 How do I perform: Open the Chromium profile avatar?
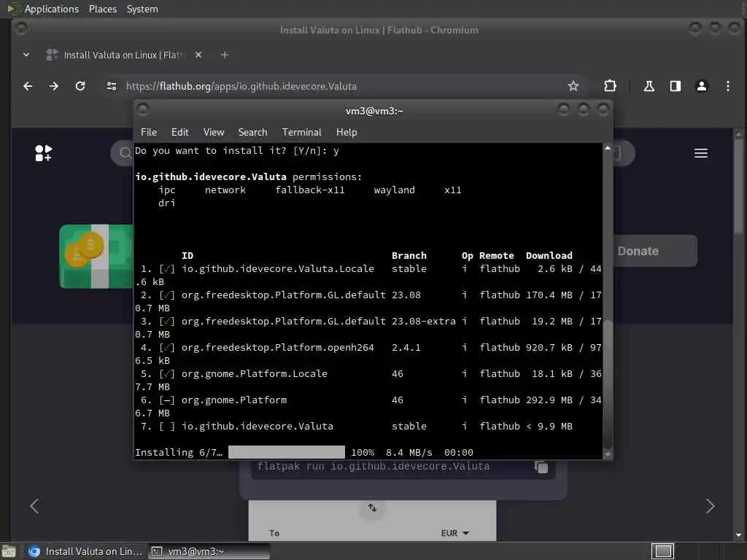click(x=701, y=86)
